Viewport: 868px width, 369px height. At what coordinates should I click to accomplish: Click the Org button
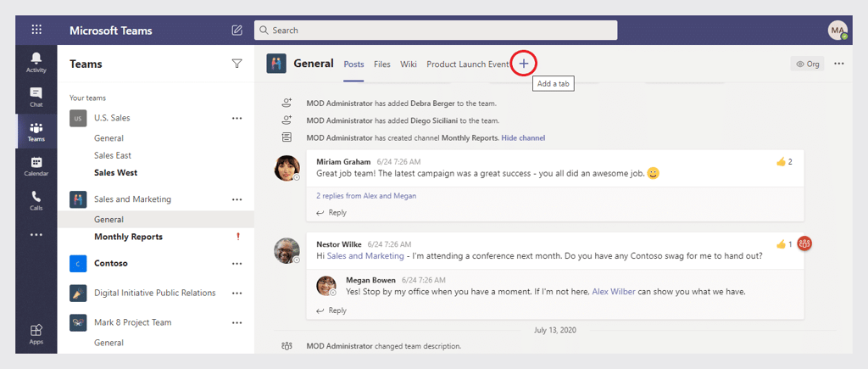(807, 64)
